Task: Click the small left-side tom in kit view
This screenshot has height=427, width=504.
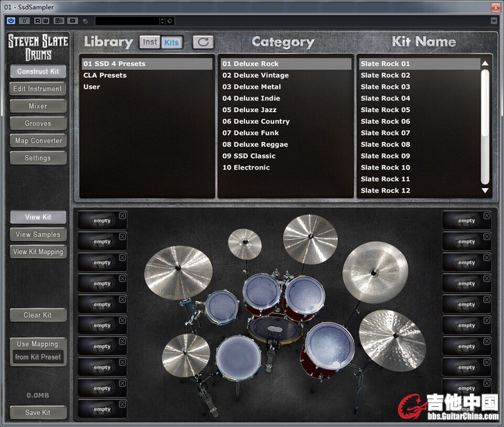Action: click(x=222, y=307)
